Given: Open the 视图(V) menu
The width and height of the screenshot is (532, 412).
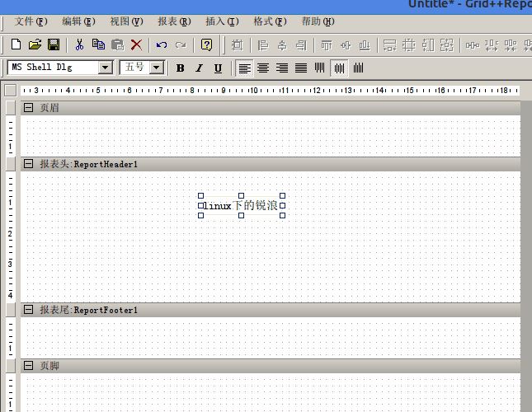Looking at the screenshot, I should (x=126, y=21).
